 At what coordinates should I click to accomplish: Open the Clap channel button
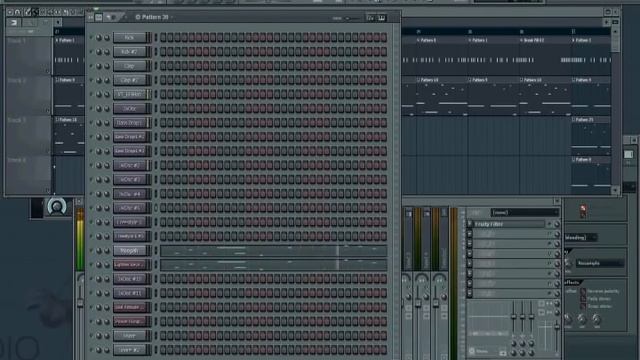click(x=130, y=66)
